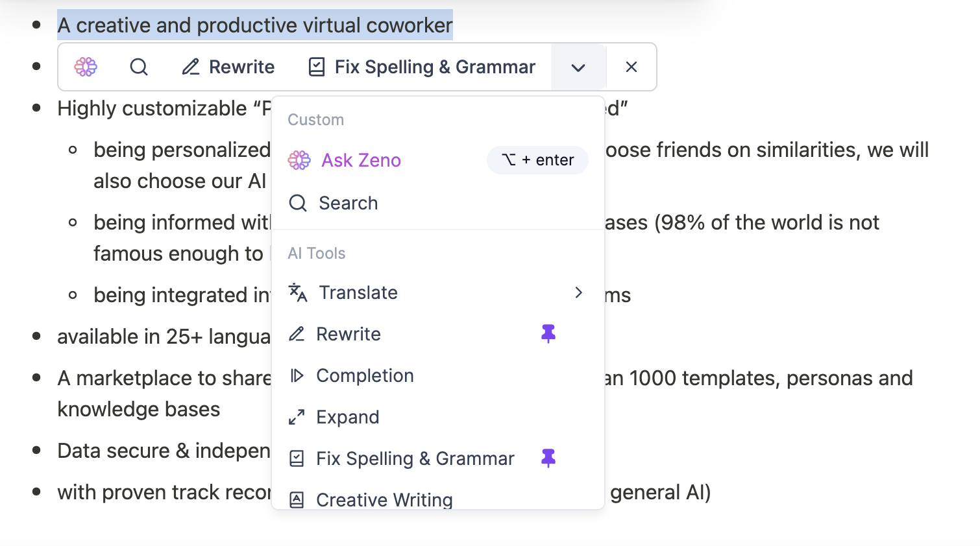Open the Translate submenu
The height and width of the screenshot is (546, 980).
point(438,292)
